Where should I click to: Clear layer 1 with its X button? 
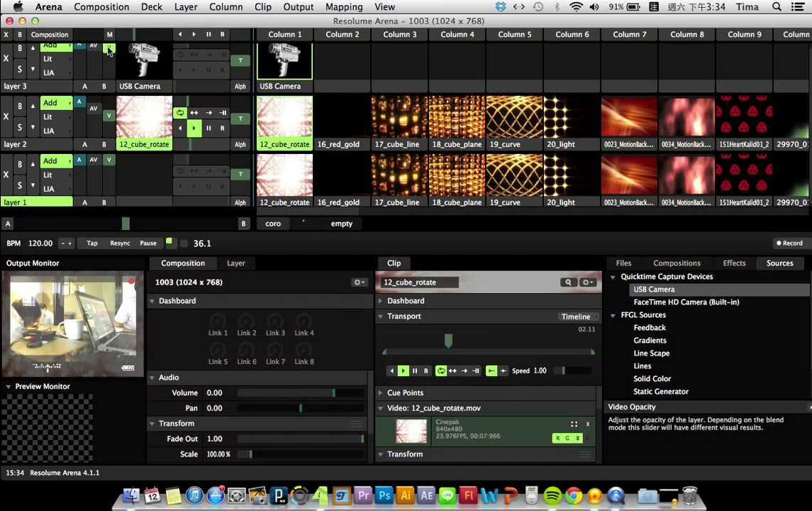[x=6, y=175]
